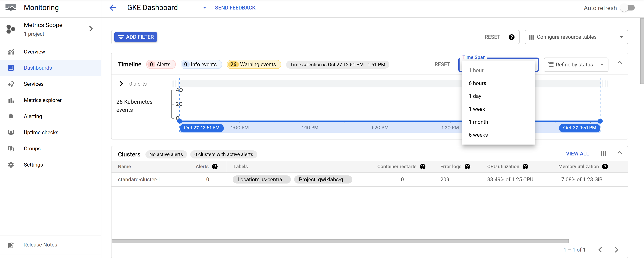Click the No active alerts chip
Image resolution: width=644 pixels, height=258 pixels.
point(166,154)
